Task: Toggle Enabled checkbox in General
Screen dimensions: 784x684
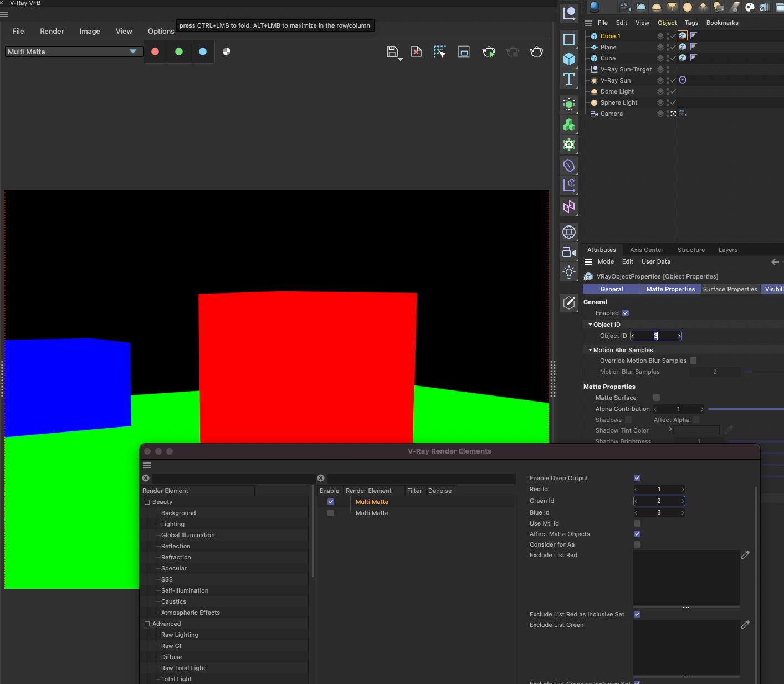Action: (626, 313)
